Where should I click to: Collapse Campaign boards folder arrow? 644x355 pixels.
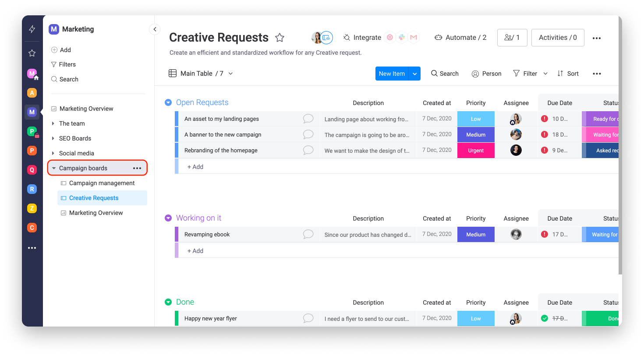53,168
